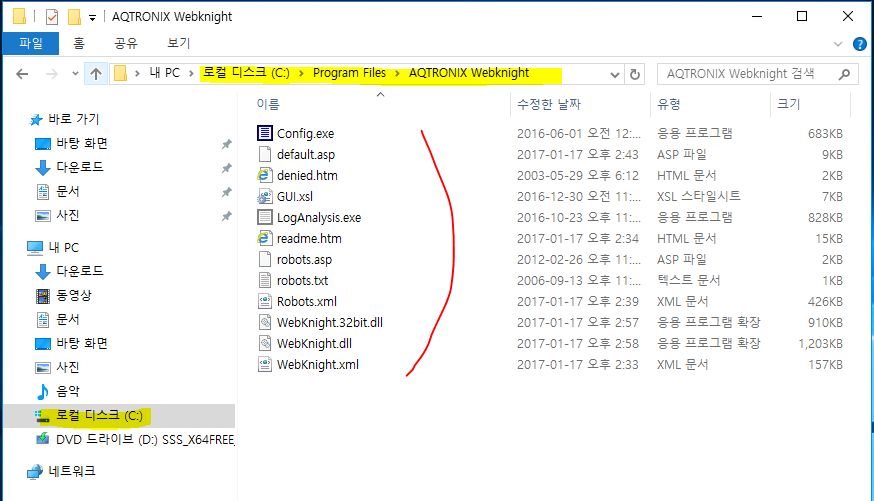Viewport: 874px width, 501px height.
Task: Expand the ribbon with the chevron
Action: click(837, 44)
